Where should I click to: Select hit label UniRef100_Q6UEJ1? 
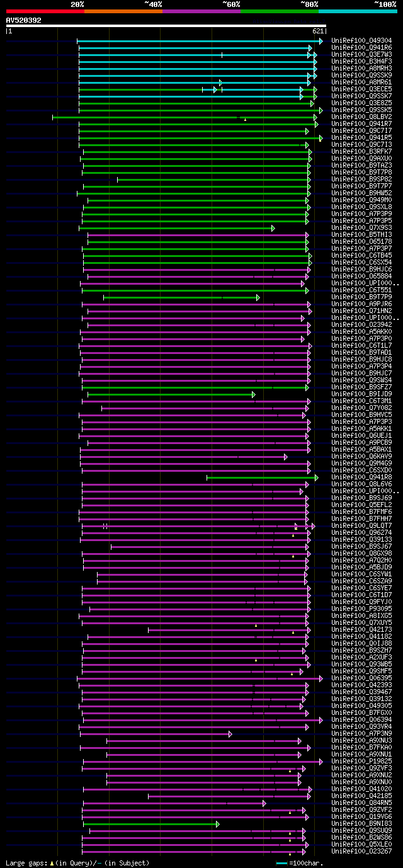tap(361, 436)
